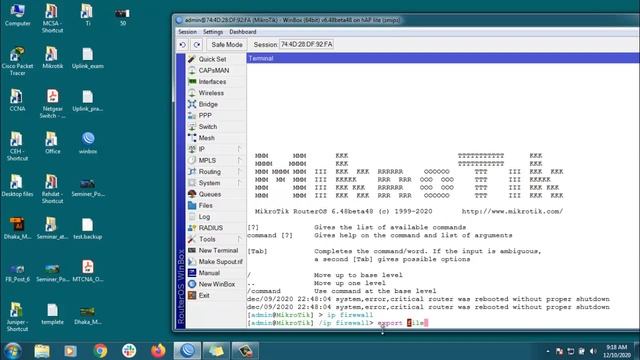Viewport: 640px width, 360px height.
Task: Toggle Safe Mode button
Action: [x=227, y=44]
